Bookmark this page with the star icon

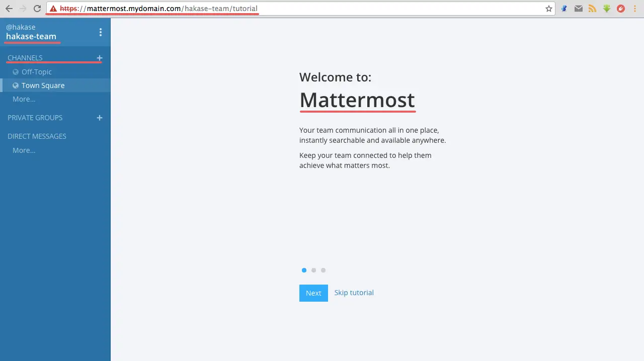(x=549, y=9)
